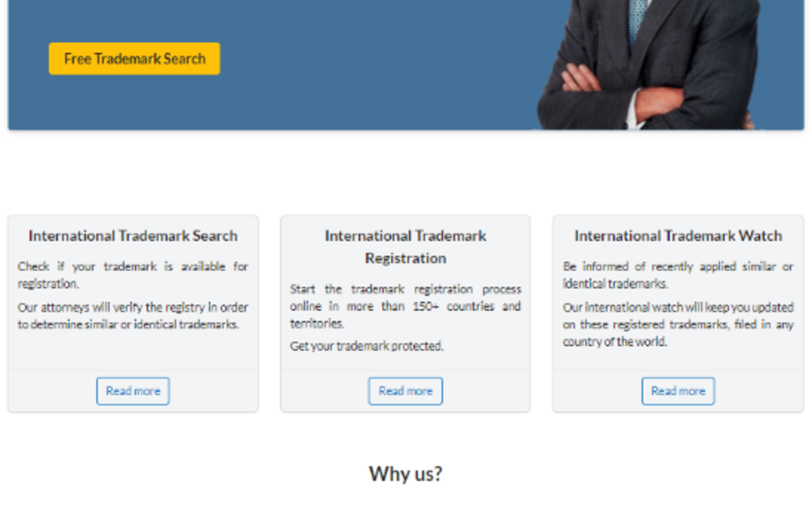Click Read more under International Trademark Watch

[677, 390]
